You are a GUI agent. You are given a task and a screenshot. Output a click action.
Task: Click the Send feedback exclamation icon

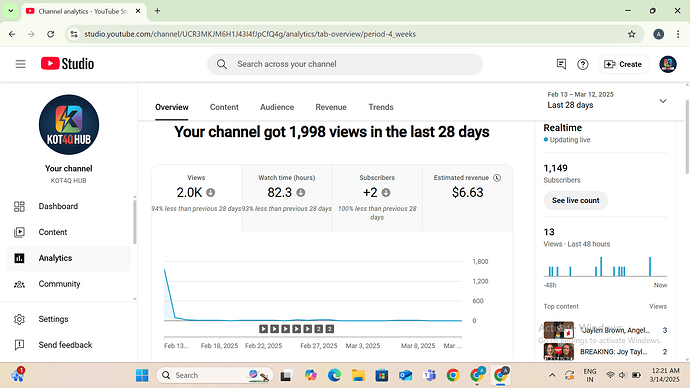tap(19, 345)
